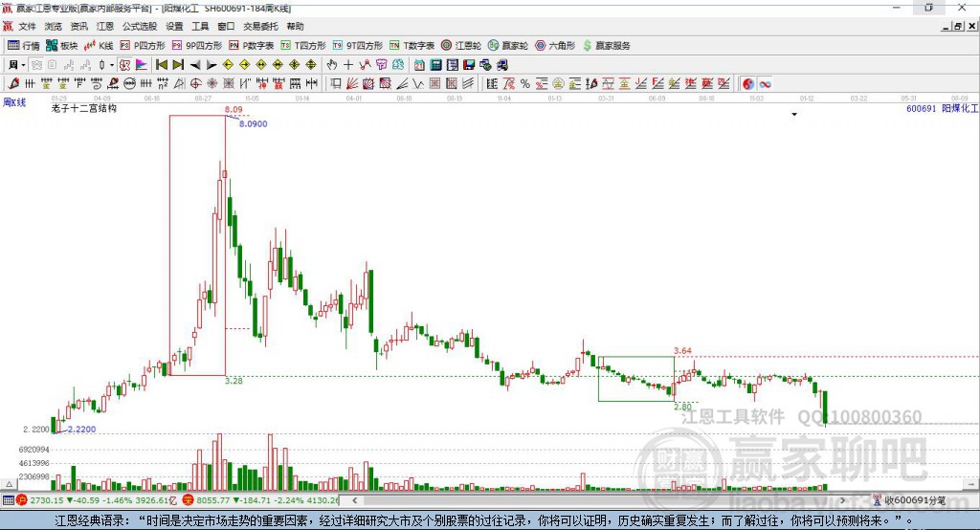
Task: Click the horizontal scrollbar right arrow
Action: click(842, 500)
